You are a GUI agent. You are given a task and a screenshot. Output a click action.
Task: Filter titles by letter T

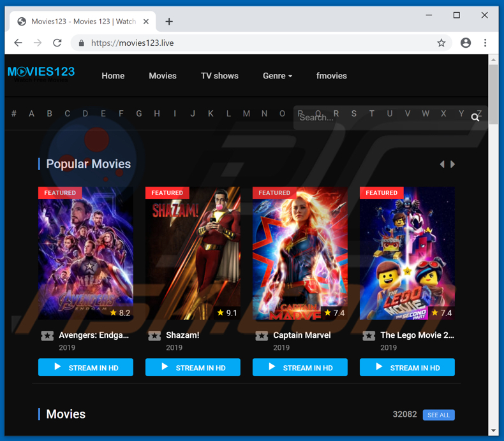click(x=371, y=113)
